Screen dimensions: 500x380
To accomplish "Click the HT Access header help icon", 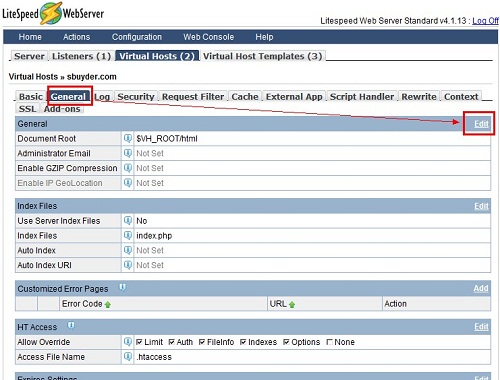I will point(71,326).
